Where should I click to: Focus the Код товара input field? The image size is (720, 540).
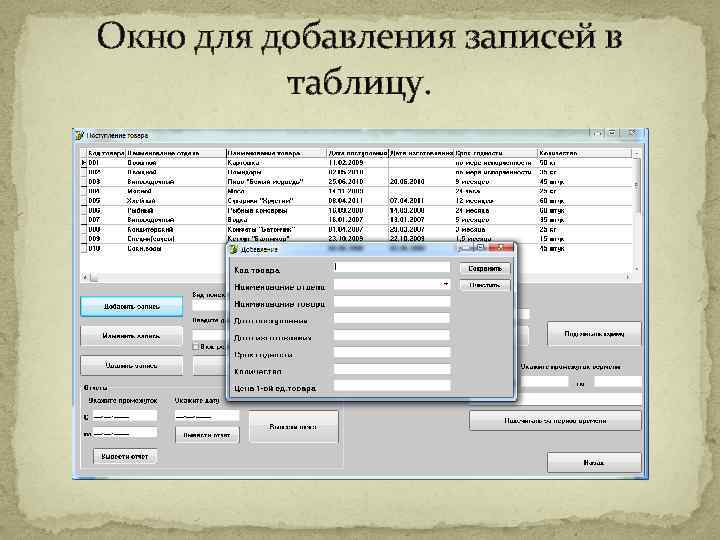(392, 267)
